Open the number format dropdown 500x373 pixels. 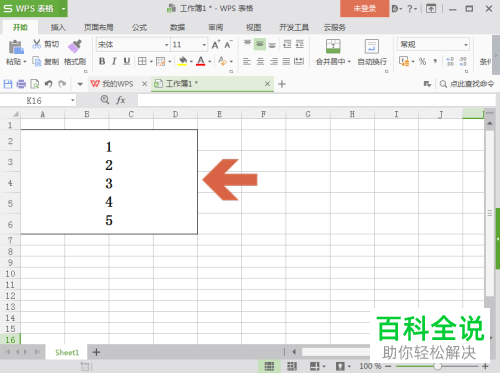[x=466, y=45]
